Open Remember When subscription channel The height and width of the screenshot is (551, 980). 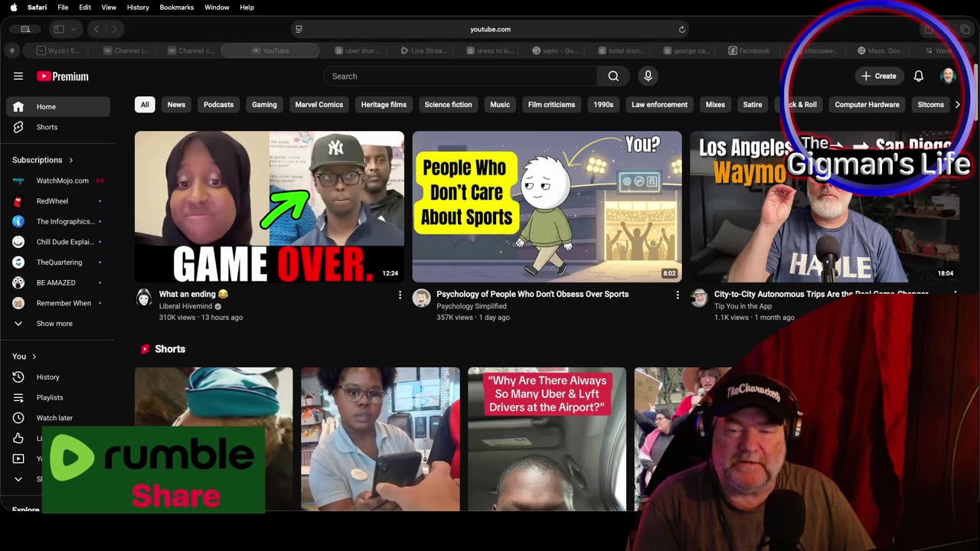tap(58, 303)
